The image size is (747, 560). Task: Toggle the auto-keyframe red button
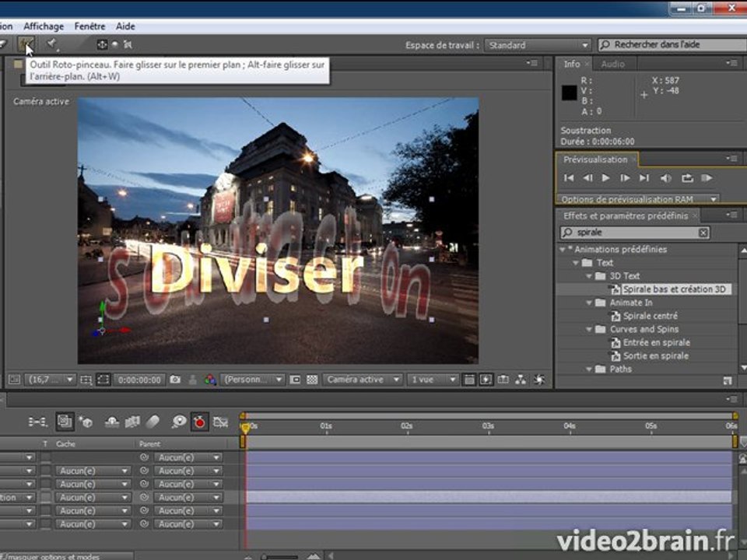199,422
